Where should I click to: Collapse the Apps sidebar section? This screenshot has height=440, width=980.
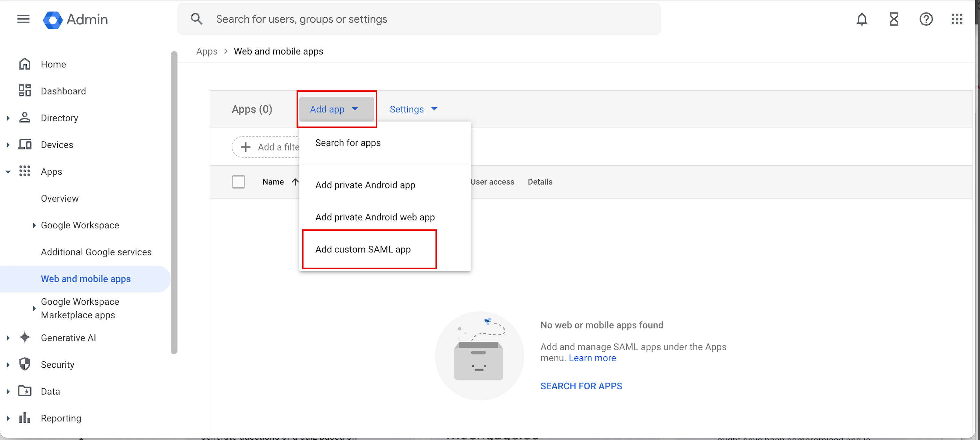8,172
